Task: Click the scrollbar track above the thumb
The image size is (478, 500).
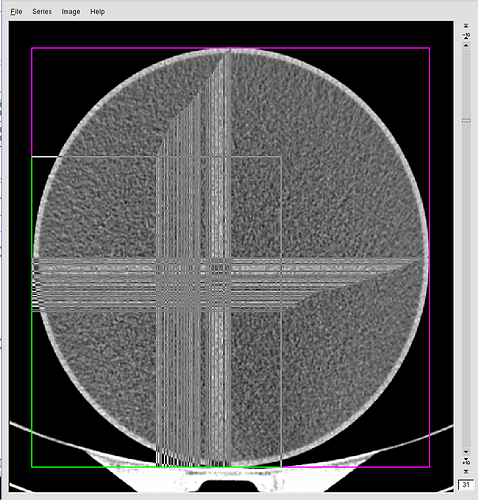Action: (x=466, y=83)
